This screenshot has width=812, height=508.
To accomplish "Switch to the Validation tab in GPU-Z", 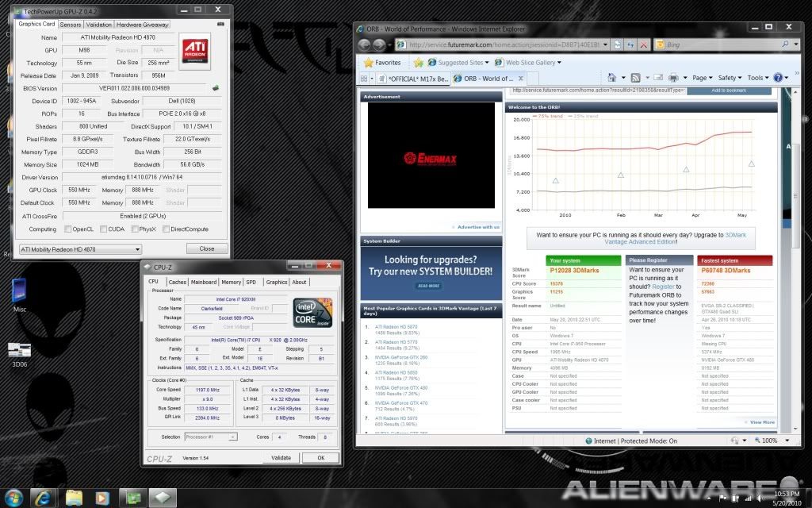I will click(98, 25).
